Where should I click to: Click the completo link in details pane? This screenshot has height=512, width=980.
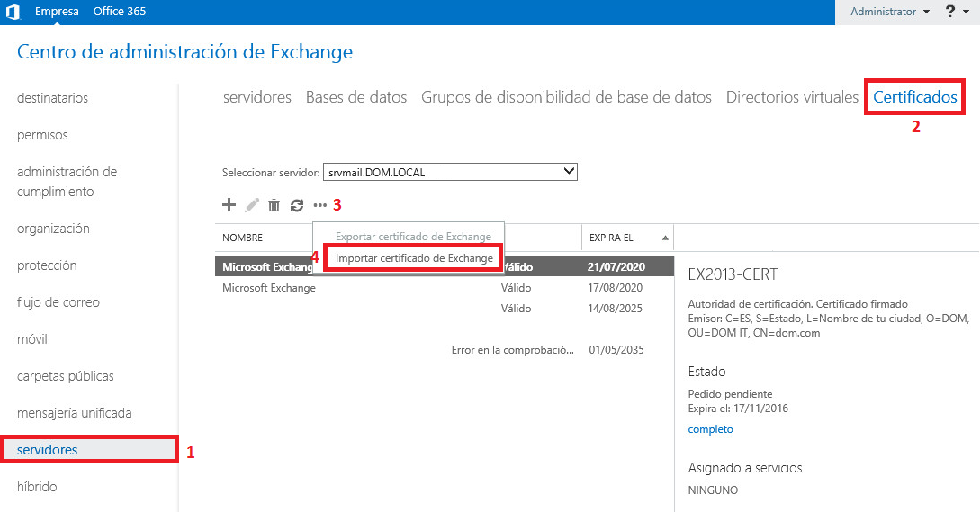point(710,429)
